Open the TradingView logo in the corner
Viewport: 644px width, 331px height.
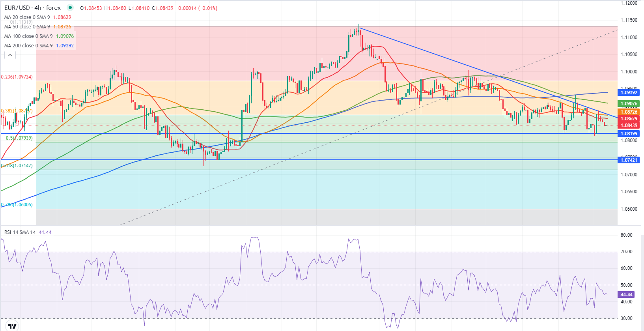(12, 326)
